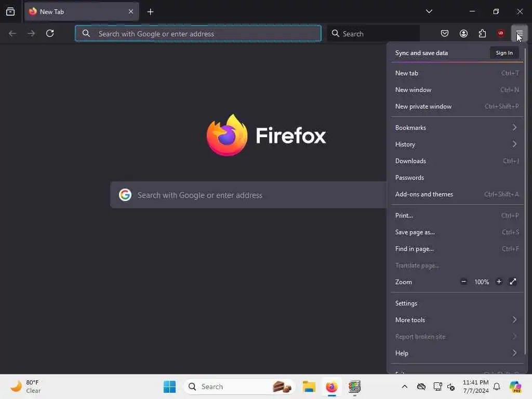This screenshot has height=399, width=532.
Task: Click the muted speaker tray icon
Action: [x=451, y=387]
